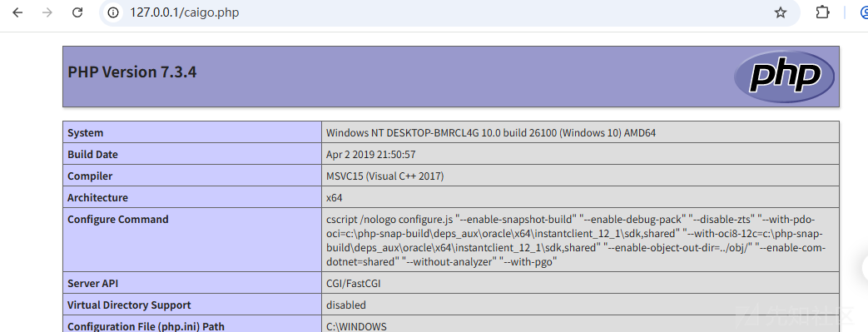Image resolution: width=868 pixels, height=332 pixels.
Task: Select the MSVC15 (Visual C++ 2017) value
Action: [384, 176]
